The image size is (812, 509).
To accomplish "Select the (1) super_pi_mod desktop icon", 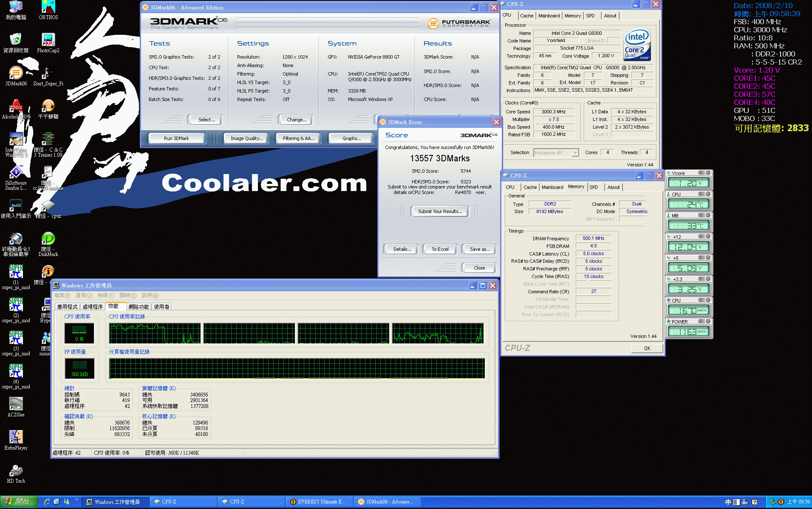I will pyautogui.click(x=16, y=277).
